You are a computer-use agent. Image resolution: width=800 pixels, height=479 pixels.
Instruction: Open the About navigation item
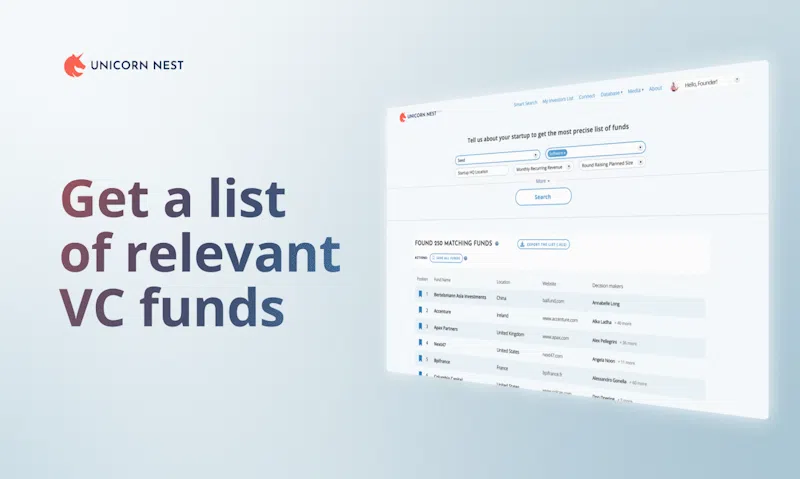[655, 88]
